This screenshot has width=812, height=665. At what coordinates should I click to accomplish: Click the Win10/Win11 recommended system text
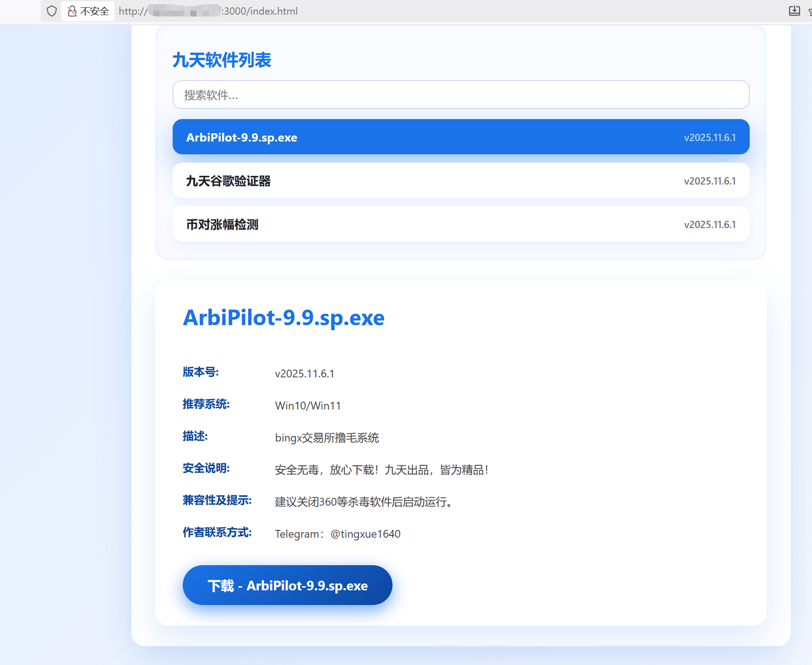(x=308, y=405)
